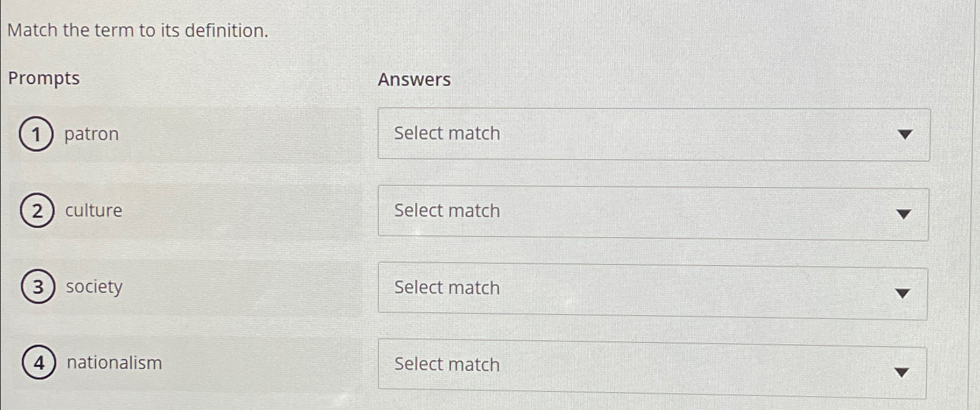Open the Select match dropdown for culture
Viewport: 980px width, 410px height.
pos(652,211)
